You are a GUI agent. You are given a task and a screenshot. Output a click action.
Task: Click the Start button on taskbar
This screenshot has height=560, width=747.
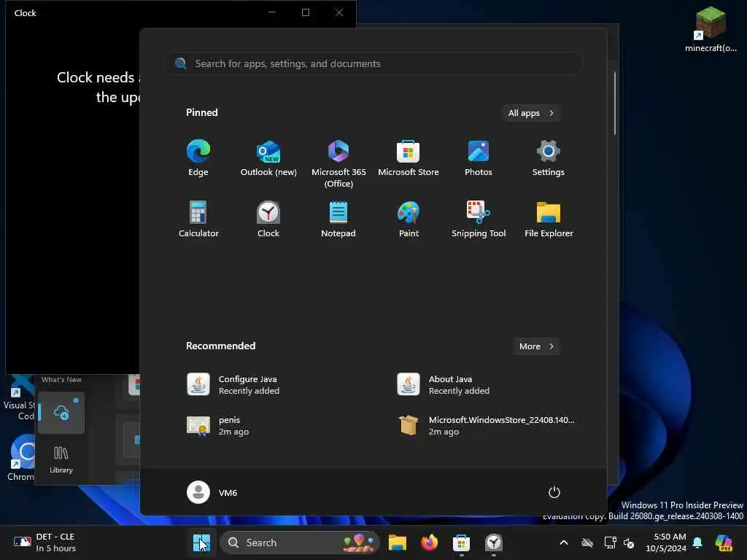(x=201, y=542)
